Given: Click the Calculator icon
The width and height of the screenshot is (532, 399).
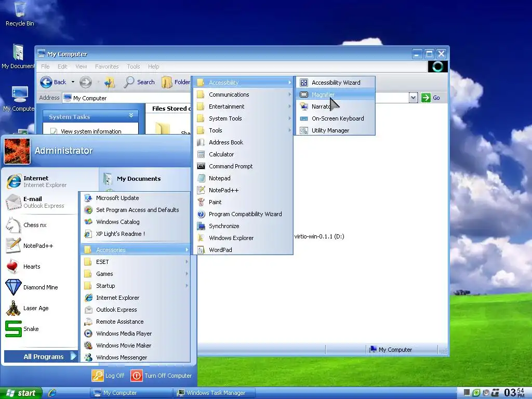Looking at the screenshot, I should click(x=201, y=154).
